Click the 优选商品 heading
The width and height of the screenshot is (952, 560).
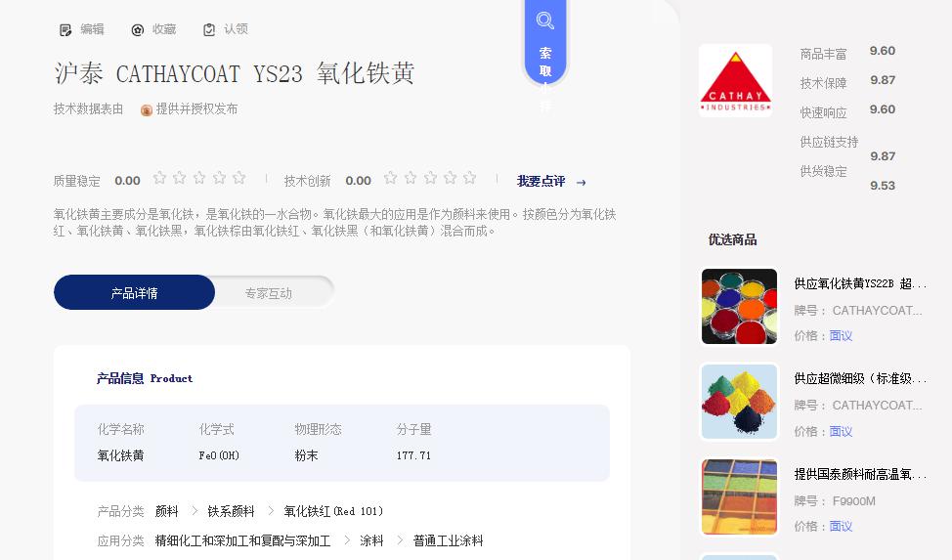click(732, 239)
